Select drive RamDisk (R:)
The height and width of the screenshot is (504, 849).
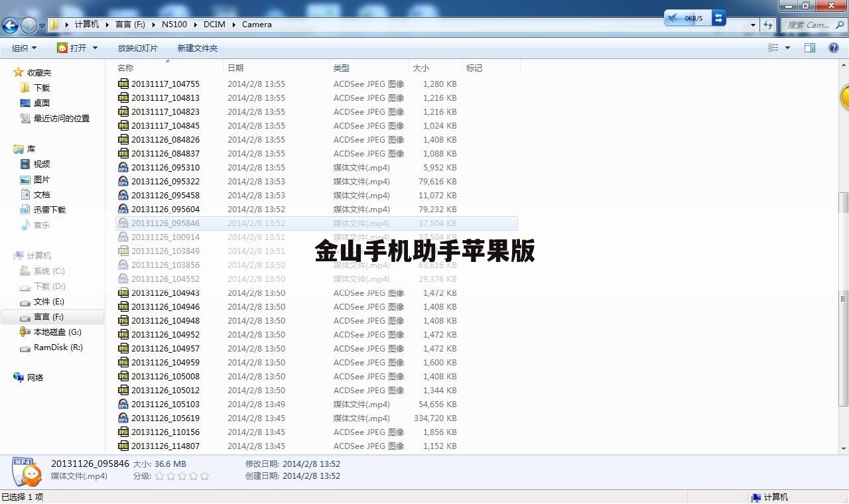(x=58, y=347)
